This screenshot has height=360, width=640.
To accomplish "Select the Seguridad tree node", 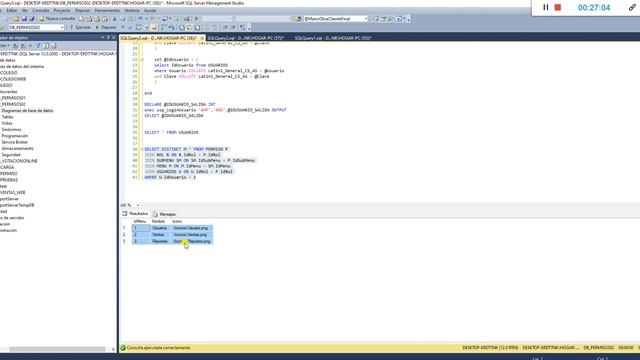I will click(11, 155).
